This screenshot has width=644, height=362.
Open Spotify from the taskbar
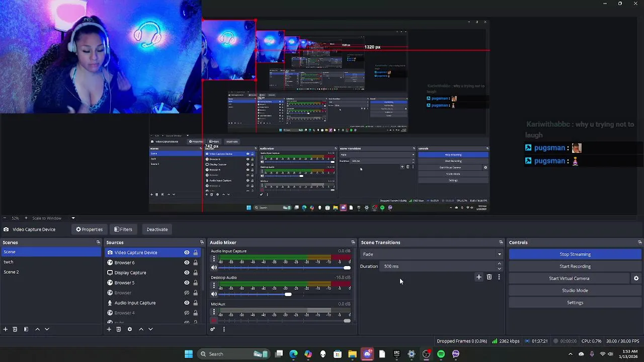point(441,354)
